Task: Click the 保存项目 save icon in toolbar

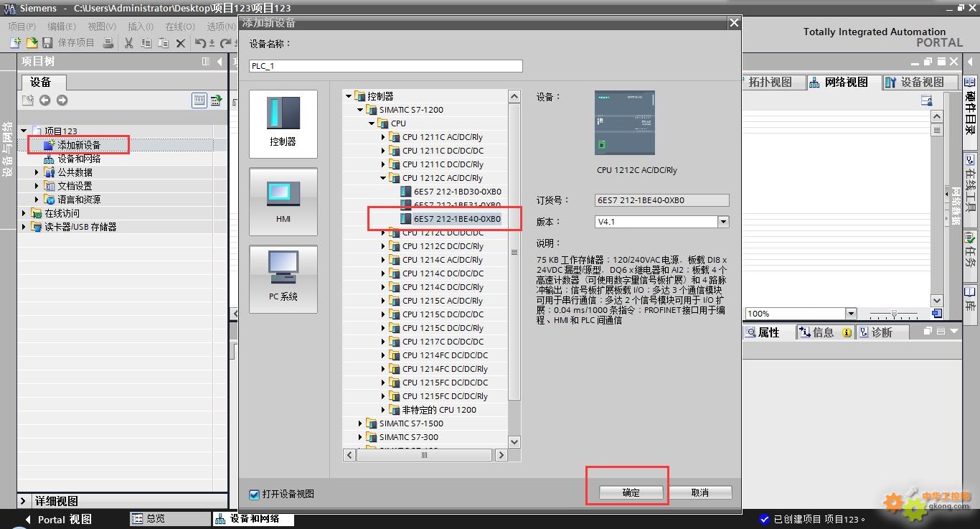Action: 49,43
